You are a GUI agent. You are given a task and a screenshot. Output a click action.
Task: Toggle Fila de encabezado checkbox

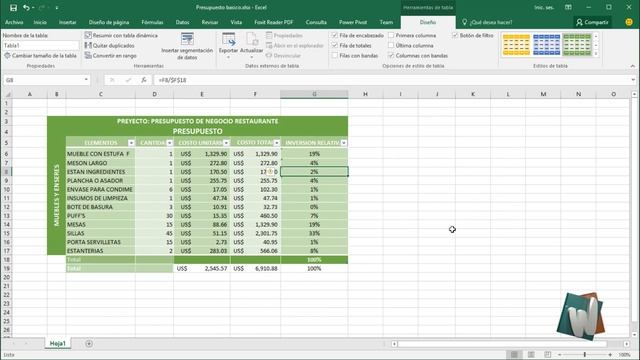tap(335, 36)
